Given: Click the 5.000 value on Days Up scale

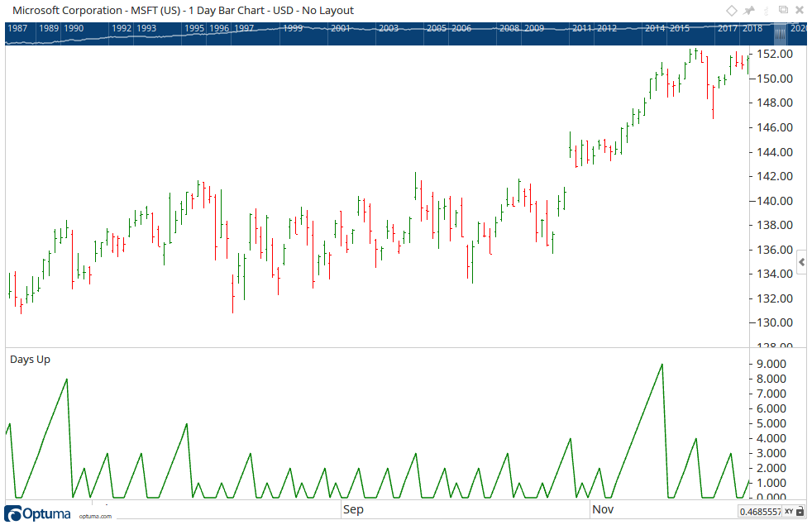Looking at the screenshot, I should (x=771, y=423).
